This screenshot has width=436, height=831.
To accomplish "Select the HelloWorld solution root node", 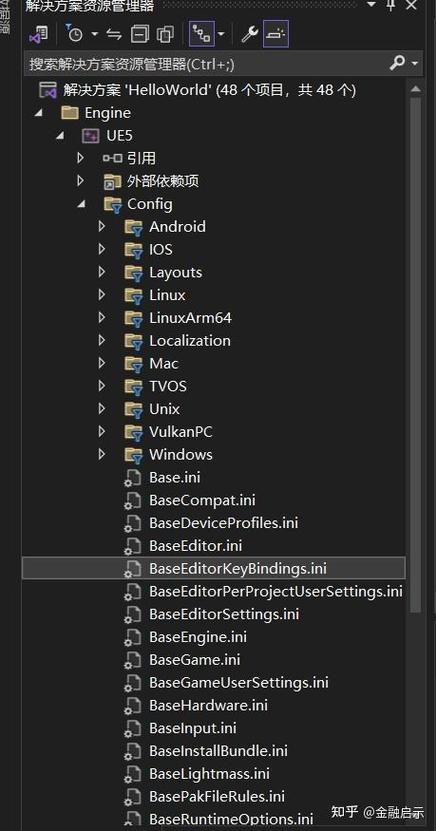I will [x=209, y=90].
